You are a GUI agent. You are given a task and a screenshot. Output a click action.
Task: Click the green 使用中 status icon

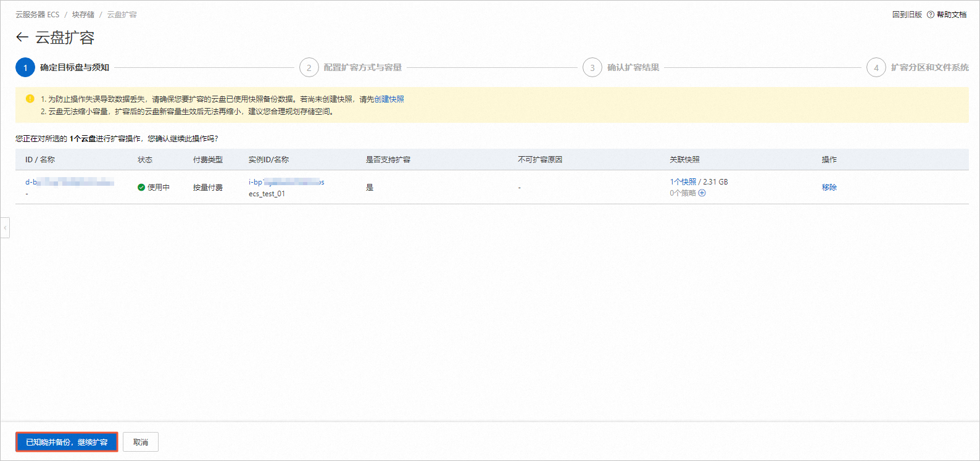[x=141, y=188]
